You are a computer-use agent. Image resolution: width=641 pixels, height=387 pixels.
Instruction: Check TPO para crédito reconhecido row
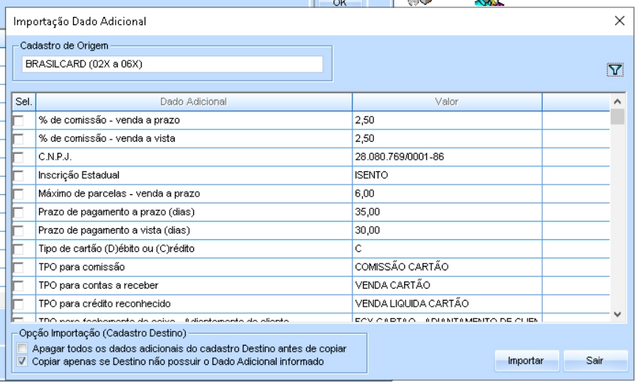click(x=19, y=304)
